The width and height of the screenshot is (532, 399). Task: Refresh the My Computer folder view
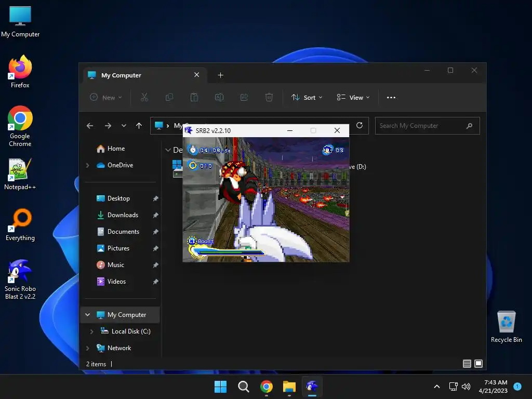pyautogui.click(x=360, y=126)
